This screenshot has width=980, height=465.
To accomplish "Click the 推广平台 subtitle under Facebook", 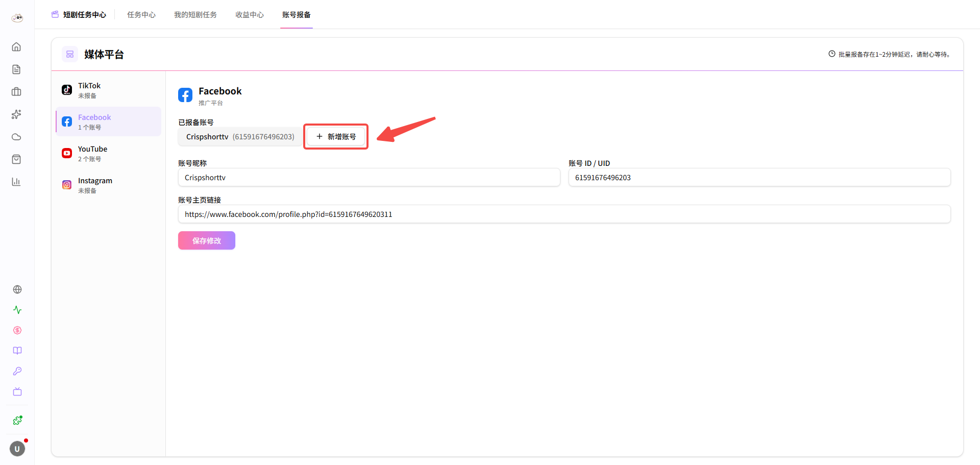I will 211,103.
